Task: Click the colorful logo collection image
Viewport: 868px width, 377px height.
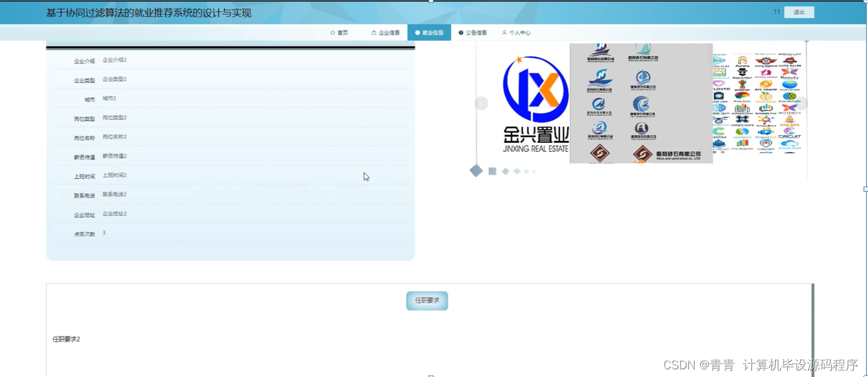Action: click(x=757, y=103)
